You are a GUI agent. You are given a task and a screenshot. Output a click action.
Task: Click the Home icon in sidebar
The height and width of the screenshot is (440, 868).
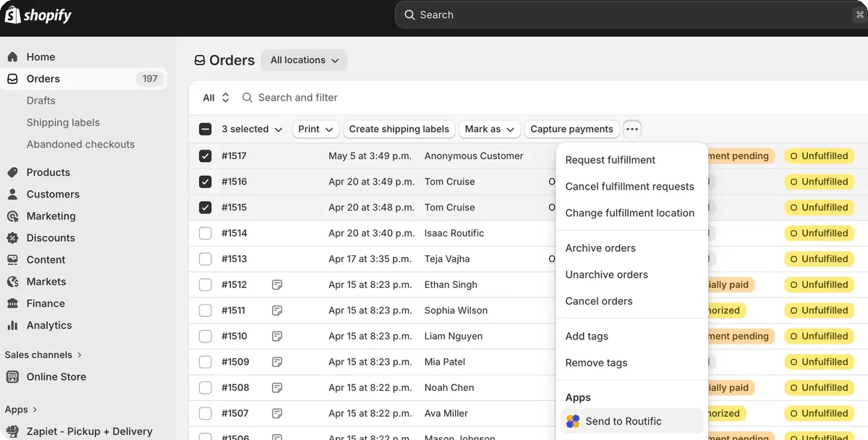[12, 56]
